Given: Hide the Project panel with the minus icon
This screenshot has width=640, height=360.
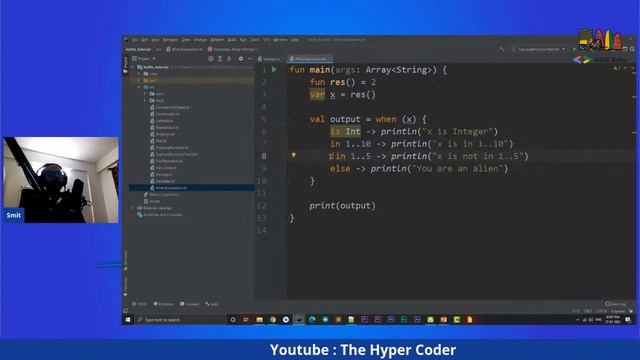Looking at the screenshot, I should (x=250, y=59).
